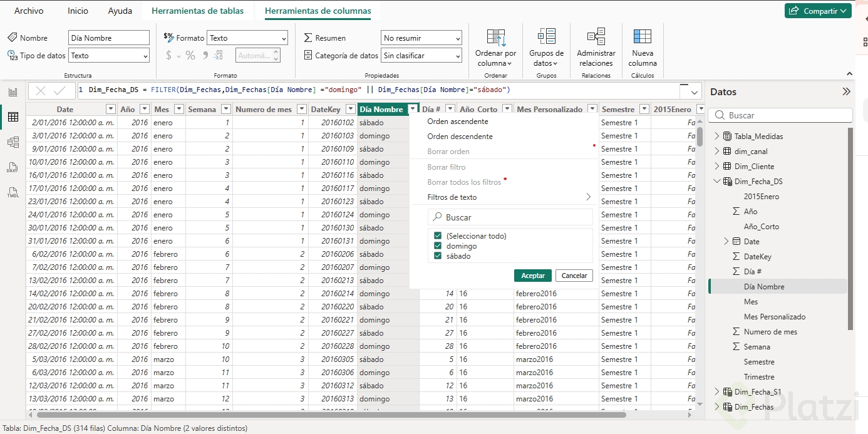Open the model view in sidebar
Screen dimensions: 868x434
coord(13,142)
